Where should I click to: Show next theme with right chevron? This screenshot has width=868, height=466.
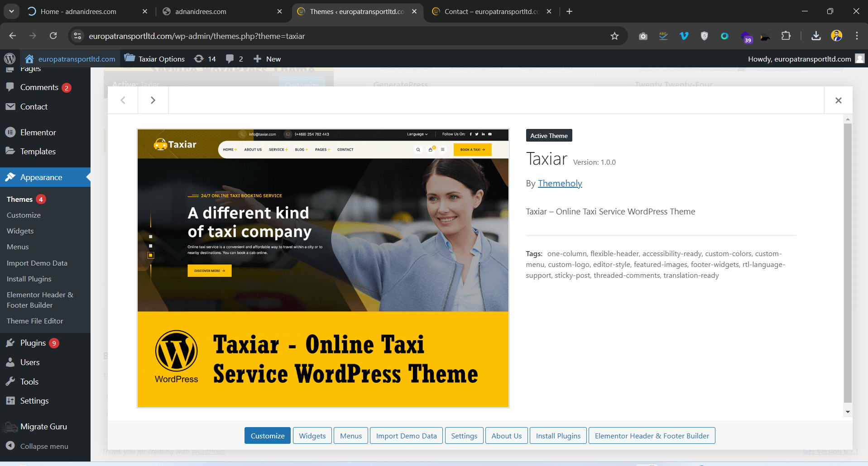pyautogui.click(x=153, y=100)
